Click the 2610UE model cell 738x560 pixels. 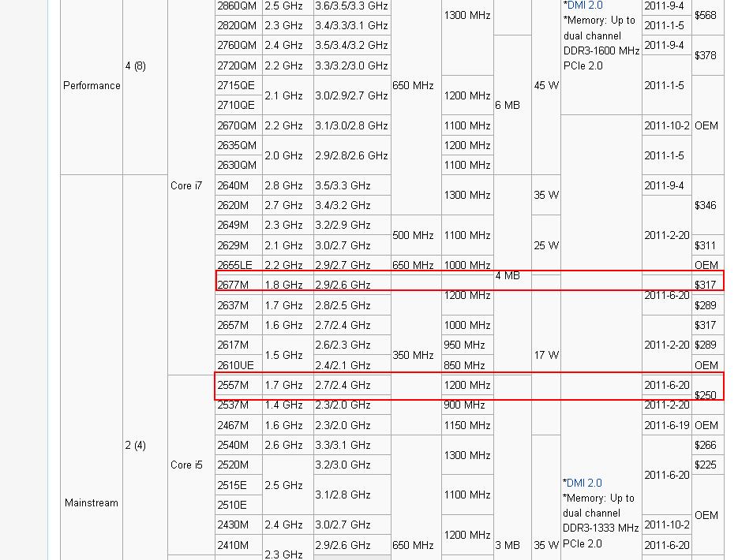tap(238, 365)
